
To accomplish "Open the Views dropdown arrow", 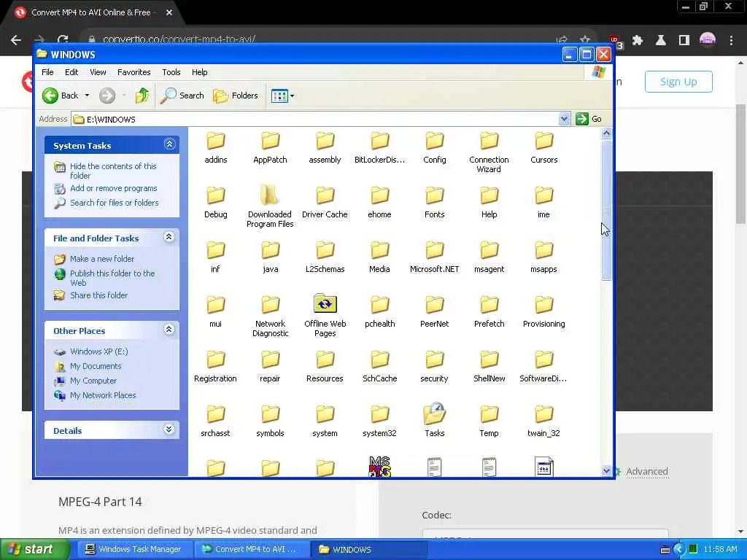I will [292, 96].
